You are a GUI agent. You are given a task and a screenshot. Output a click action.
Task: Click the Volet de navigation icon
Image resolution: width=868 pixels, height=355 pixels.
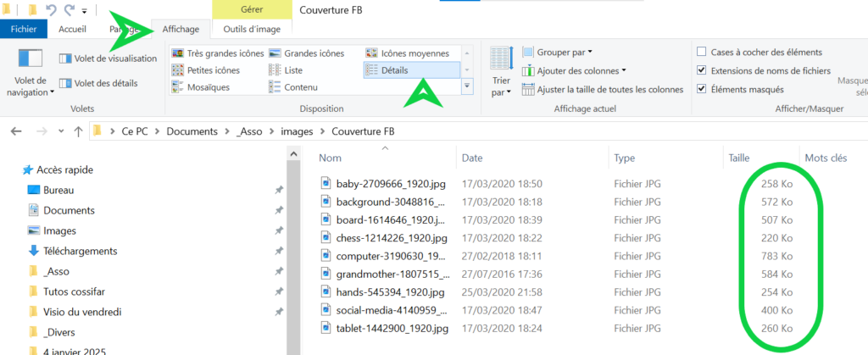30,59
